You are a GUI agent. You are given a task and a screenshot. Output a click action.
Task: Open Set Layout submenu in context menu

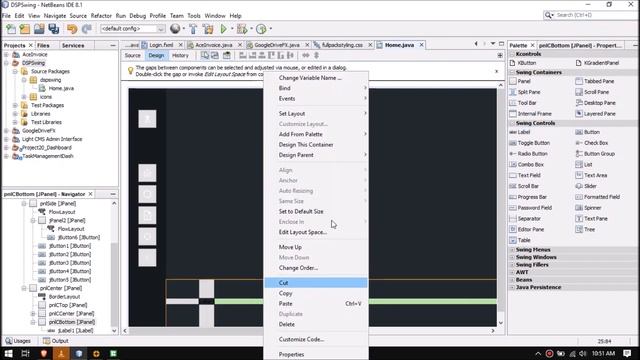[316, 113]
